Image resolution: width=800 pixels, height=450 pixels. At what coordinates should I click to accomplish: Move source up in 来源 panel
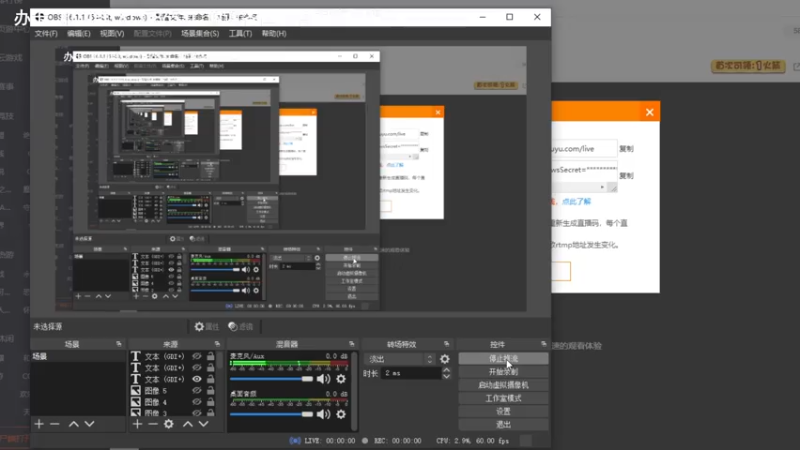188,424
